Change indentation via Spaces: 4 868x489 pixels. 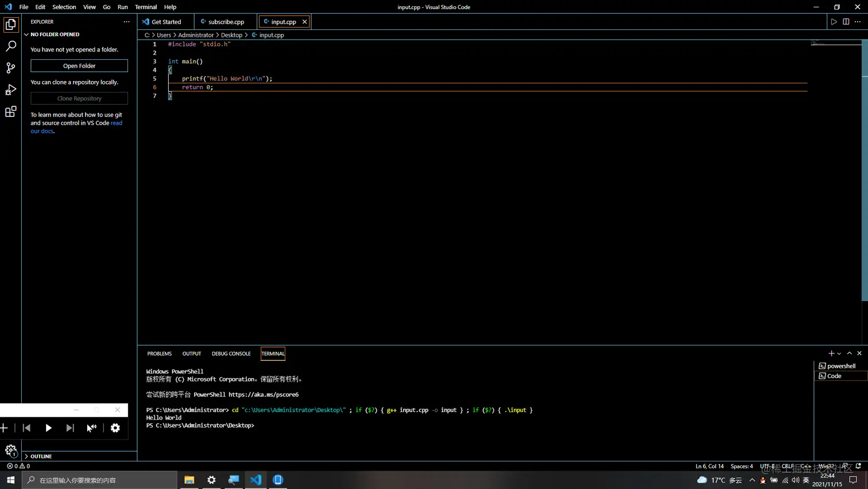click(x=742, y=466)
